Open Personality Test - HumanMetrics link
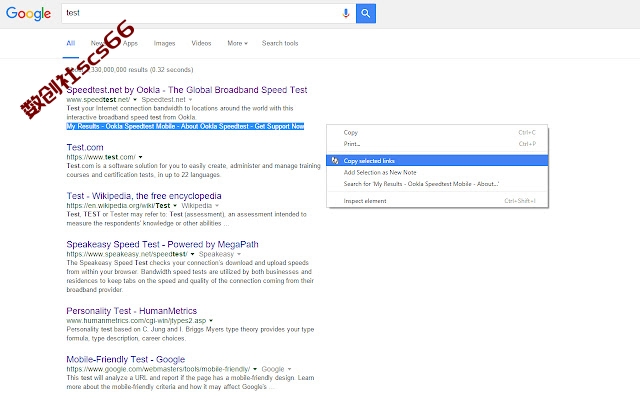The height and width of the screenshot is (400, 640). click(131, 311)
